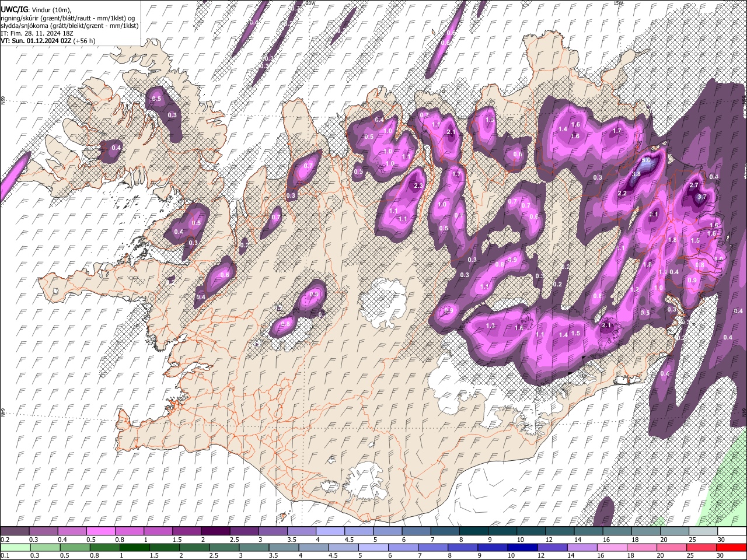Click the darkest green 1–1.5 bottom-row swatch

134,547
